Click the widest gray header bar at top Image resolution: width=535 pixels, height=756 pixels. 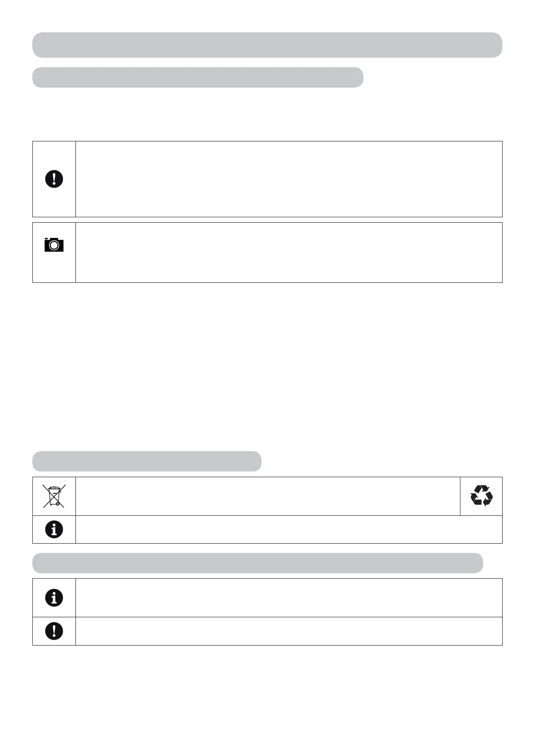(x=267, y=45)
